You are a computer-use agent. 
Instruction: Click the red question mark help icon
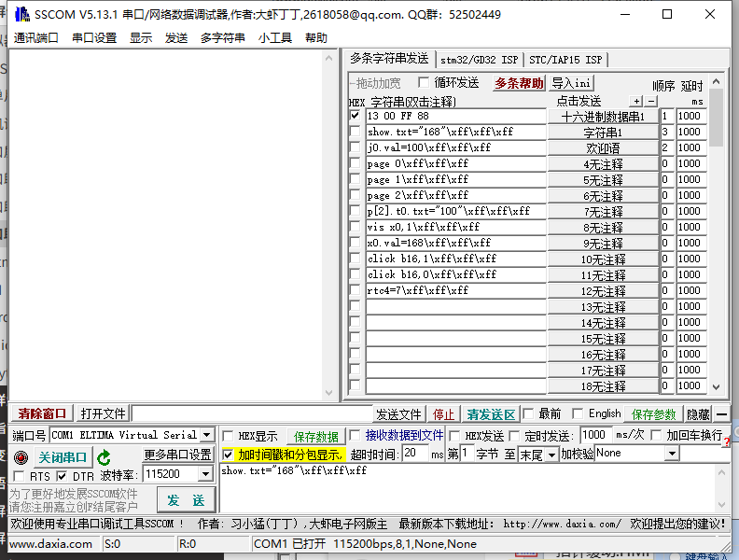[726, 441]
